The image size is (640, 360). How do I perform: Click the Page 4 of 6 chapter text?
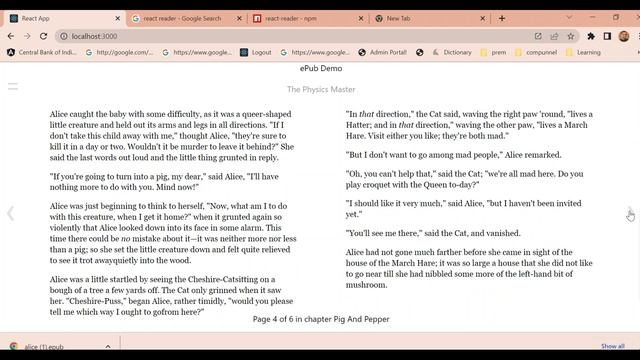(x=321, y=319)
